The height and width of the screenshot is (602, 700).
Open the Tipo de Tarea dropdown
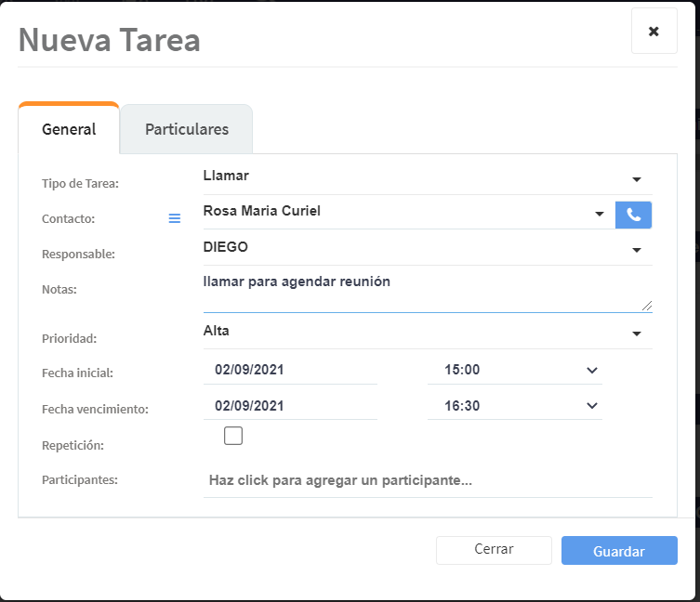point(637,178)
